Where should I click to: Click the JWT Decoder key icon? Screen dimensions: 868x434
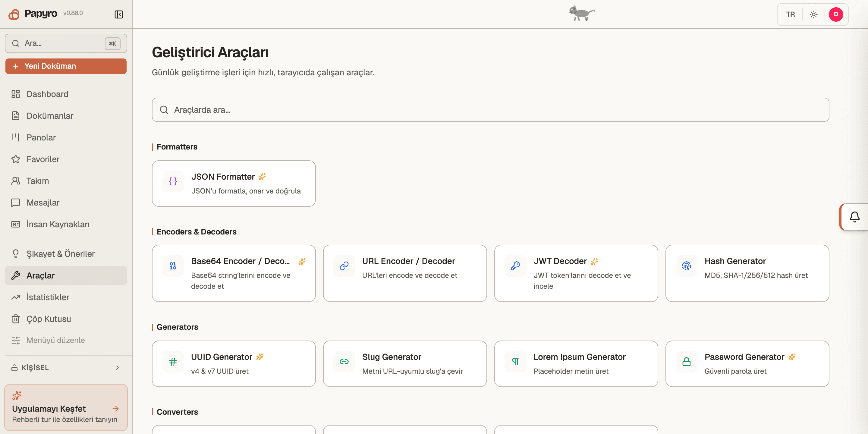coord(515,266)
